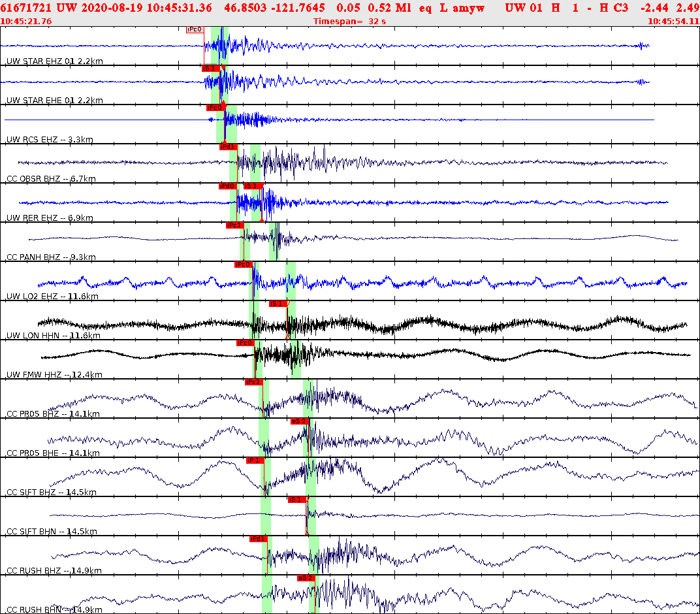
Task: Select the eS 2 pick flag on PR05 BHE
Action: [298, 421]
